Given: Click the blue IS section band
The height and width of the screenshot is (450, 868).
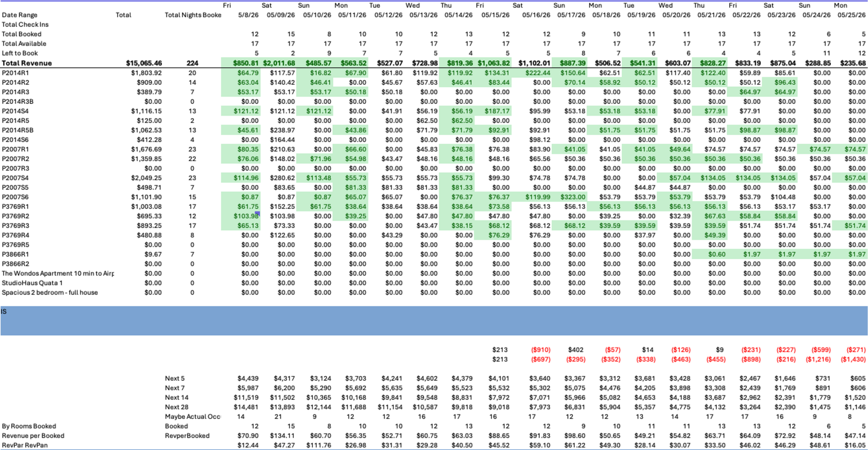Looking at the screenshot, I should coord(434,321).
